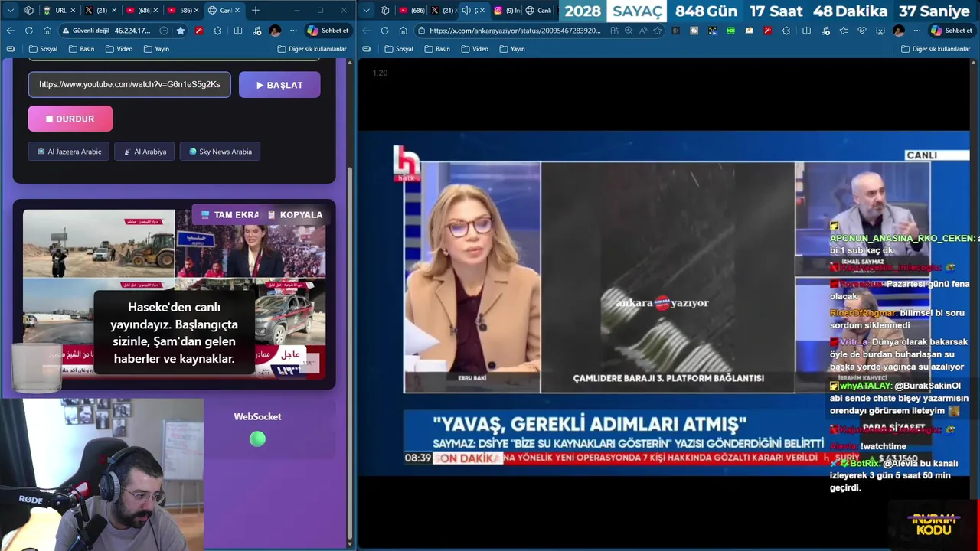Expand the Video bookmarks folder in x.com window

[475, 49]
